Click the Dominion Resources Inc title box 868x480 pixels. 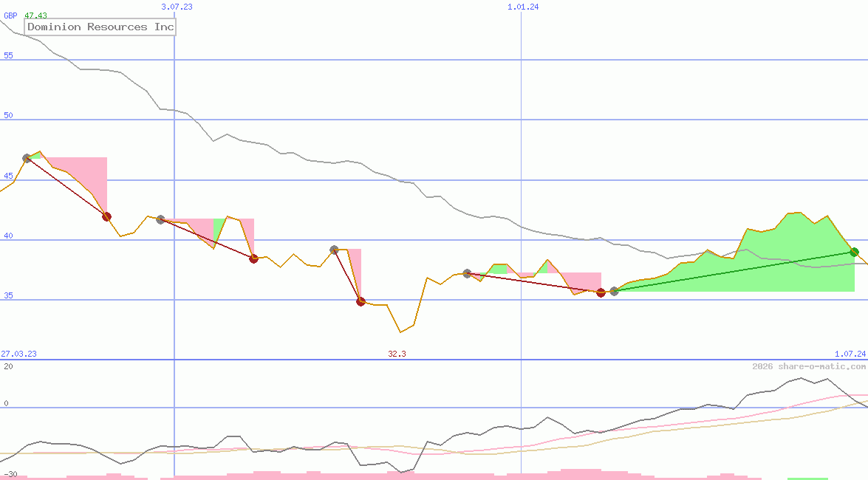tap(100, 27)
